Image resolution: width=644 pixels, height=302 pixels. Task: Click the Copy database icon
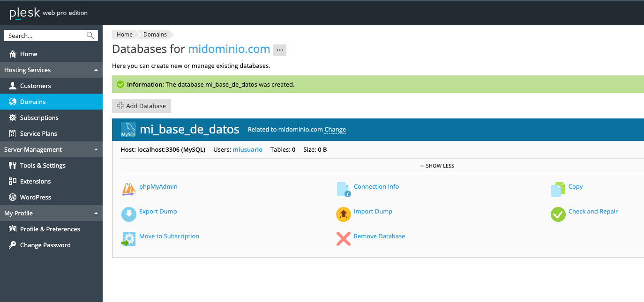558,189
